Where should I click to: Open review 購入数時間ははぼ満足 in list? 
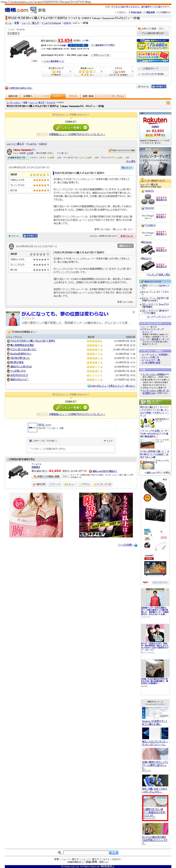22,345
